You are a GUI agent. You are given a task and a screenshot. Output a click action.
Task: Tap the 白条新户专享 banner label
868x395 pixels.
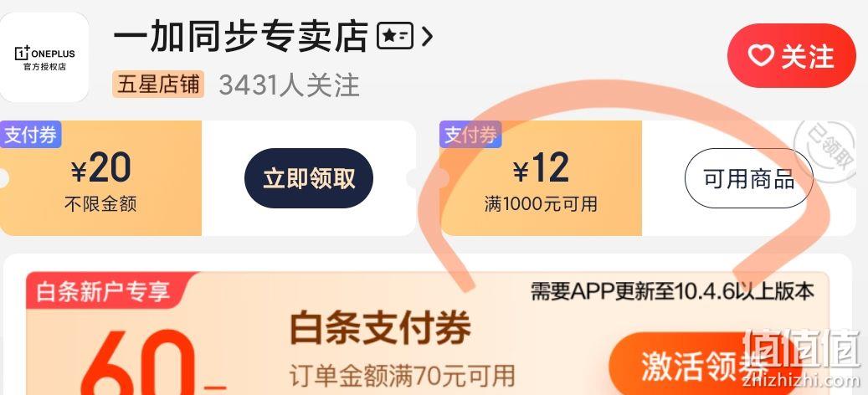(104, 291)
